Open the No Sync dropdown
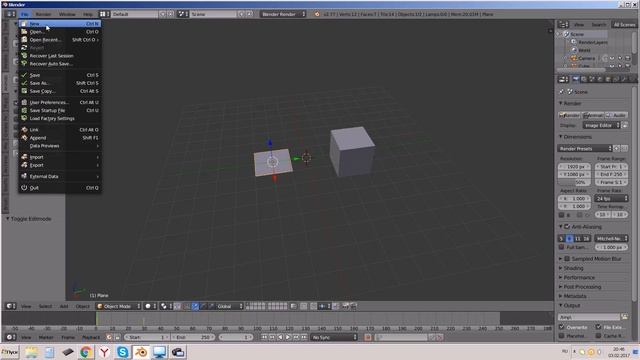 334,338
